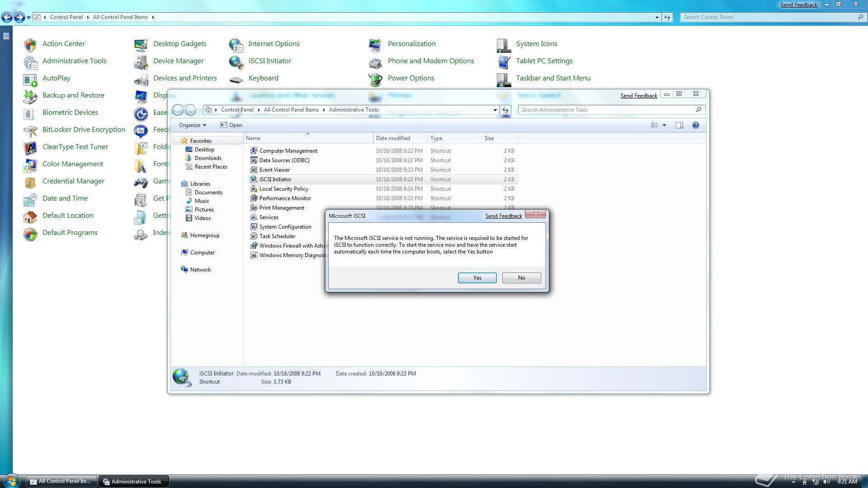The height and width of the screenshot is (488, 868).
Task: Open the Personalization icon
Action: (375, 44)
